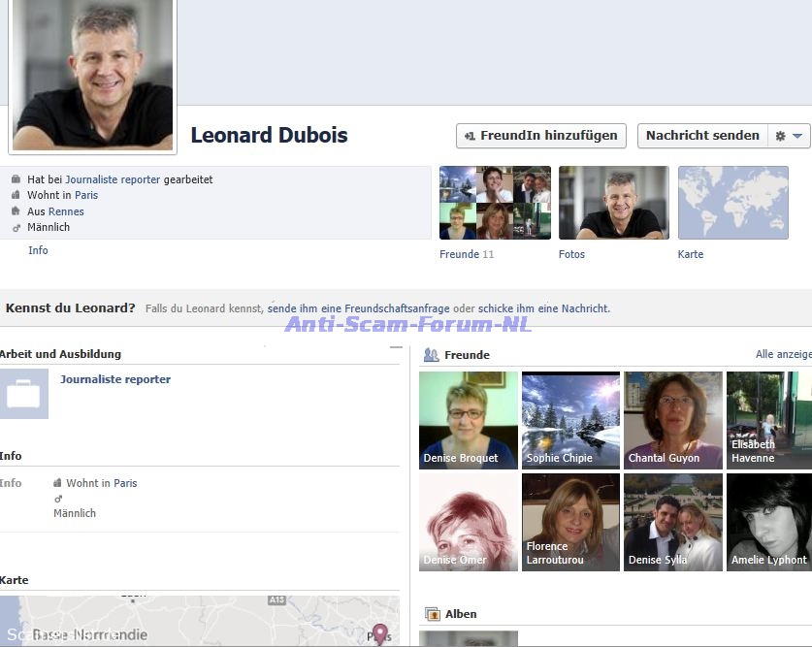Open Sophie Chipie's friend tile
The height and width of the screenshot is (647, 812).
[x=570, y=420]
